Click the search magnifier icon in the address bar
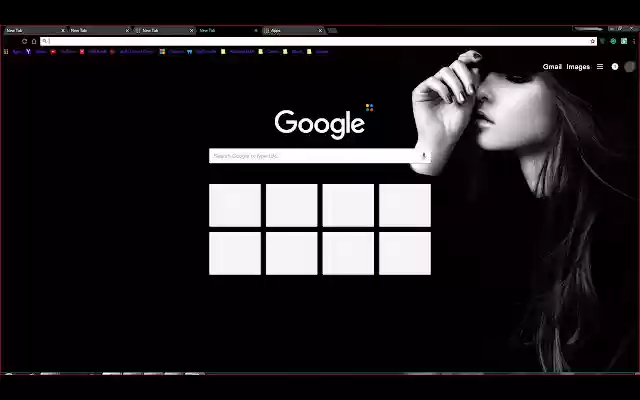 click(44, 41)
